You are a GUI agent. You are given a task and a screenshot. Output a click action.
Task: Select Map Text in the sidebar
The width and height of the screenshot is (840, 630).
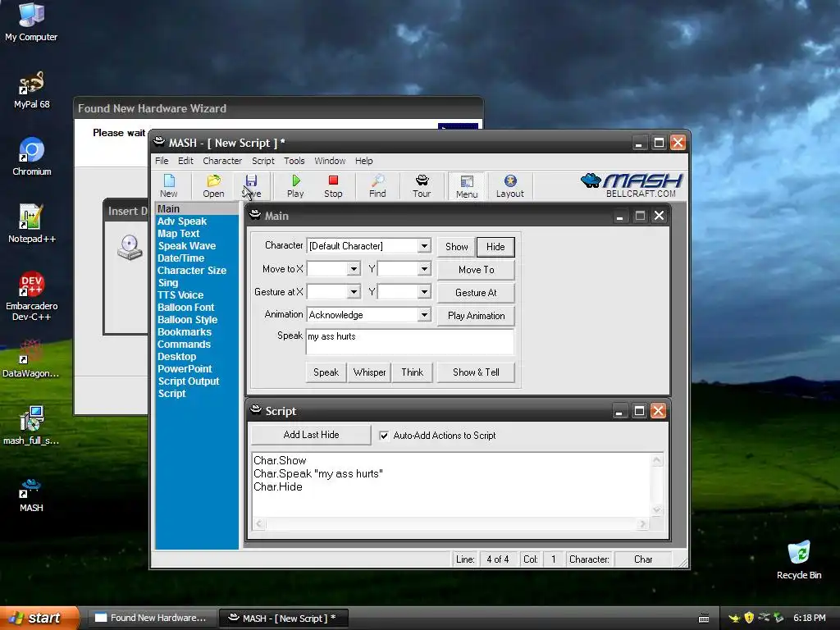click(x=178, y=234)
